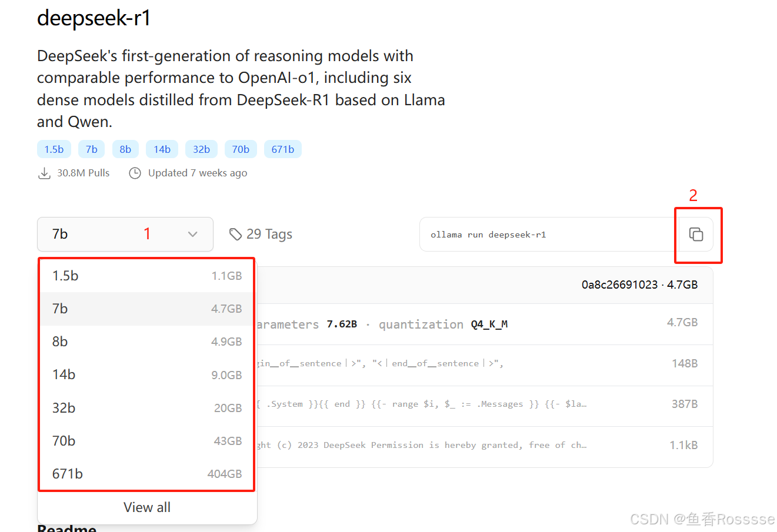Click the deepseek-r1 page title
Screen dimensions: 777x532
[94, 18]
